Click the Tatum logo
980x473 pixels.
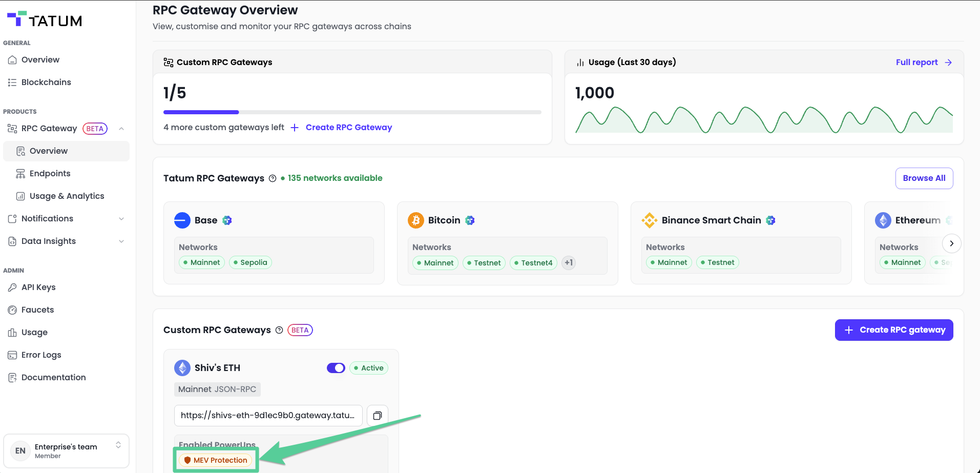coord(45,19)
